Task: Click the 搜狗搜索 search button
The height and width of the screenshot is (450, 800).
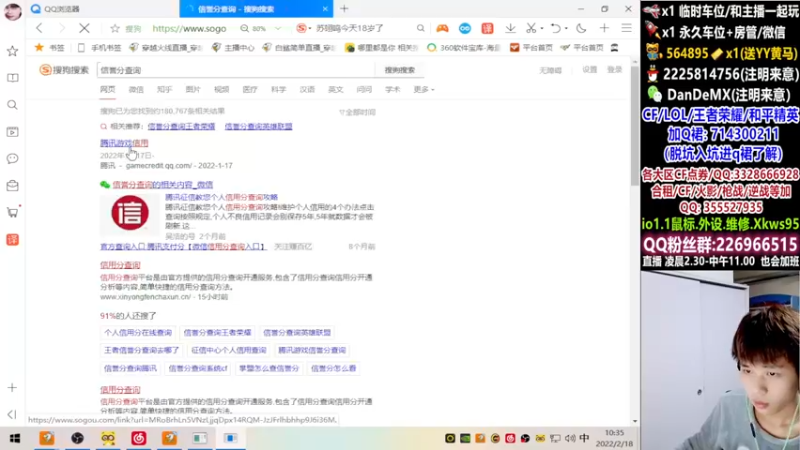Action: tap(399, 70)
